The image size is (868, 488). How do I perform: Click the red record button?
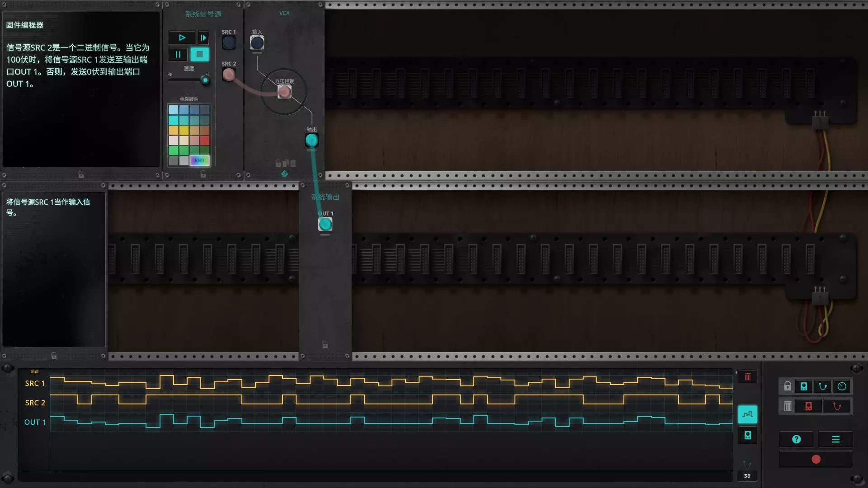(816, 460)
